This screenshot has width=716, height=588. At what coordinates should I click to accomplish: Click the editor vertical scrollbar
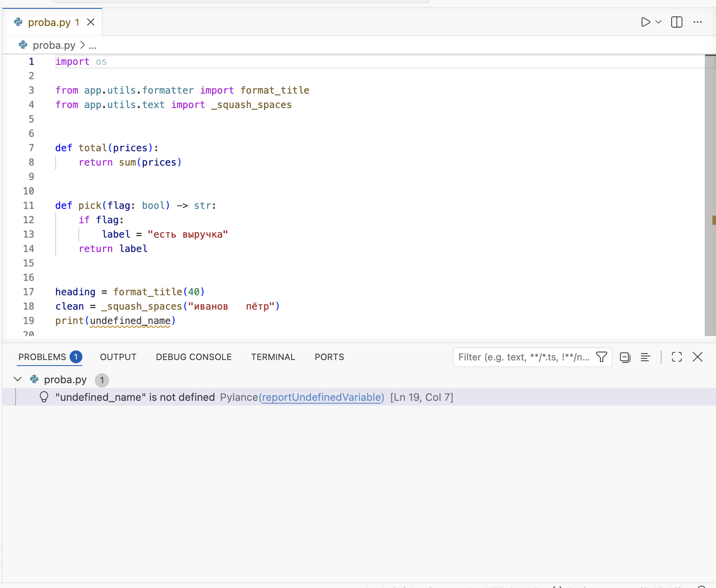710,195
